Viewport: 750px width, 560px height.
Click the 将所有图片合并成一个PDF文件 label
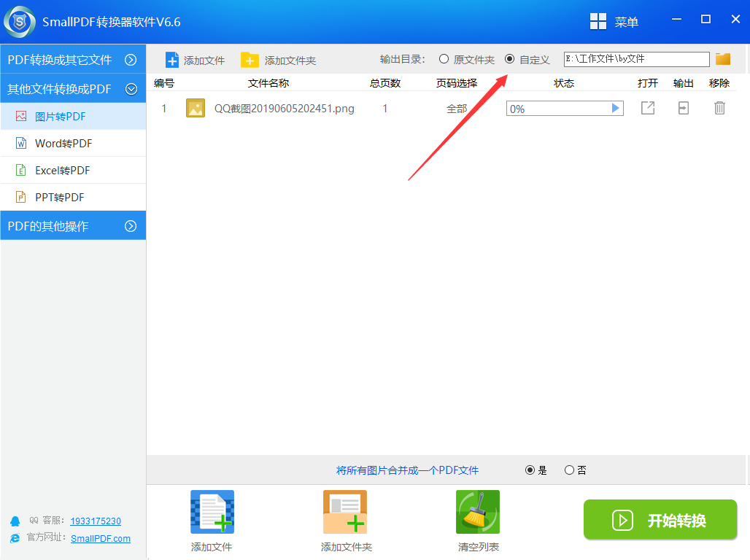click(x=407, y=470)
